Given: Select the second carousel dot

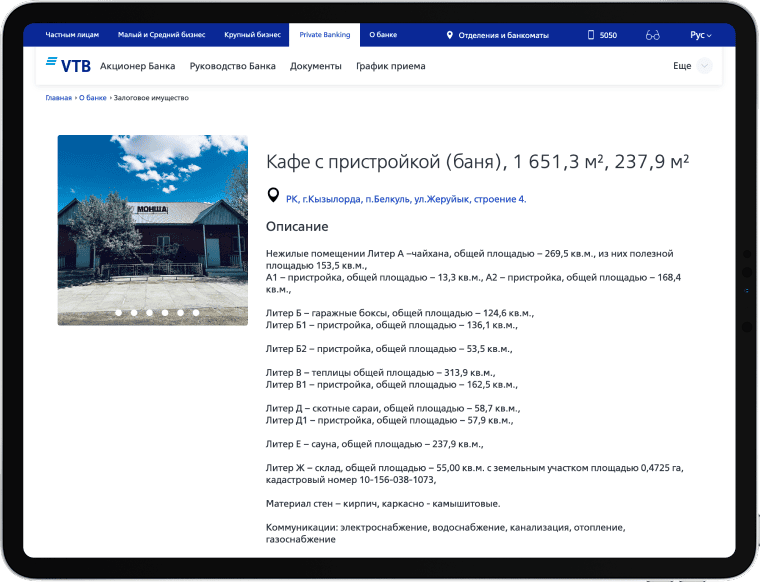Looking at the screenshot, I should tap(134, 313).
